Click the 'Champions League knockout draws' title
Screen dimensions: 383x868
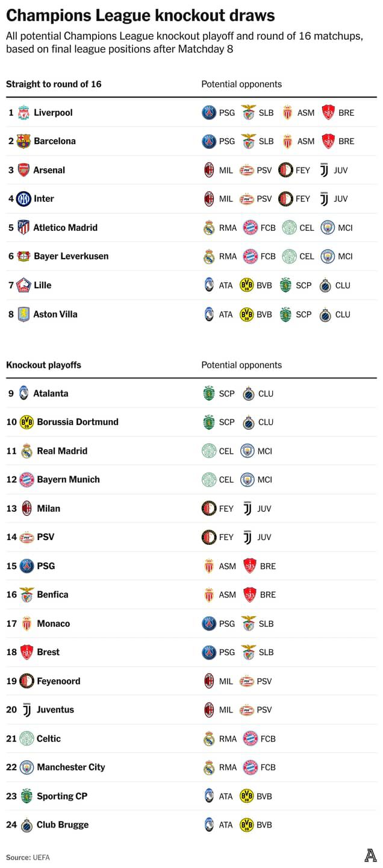[140, 15]
